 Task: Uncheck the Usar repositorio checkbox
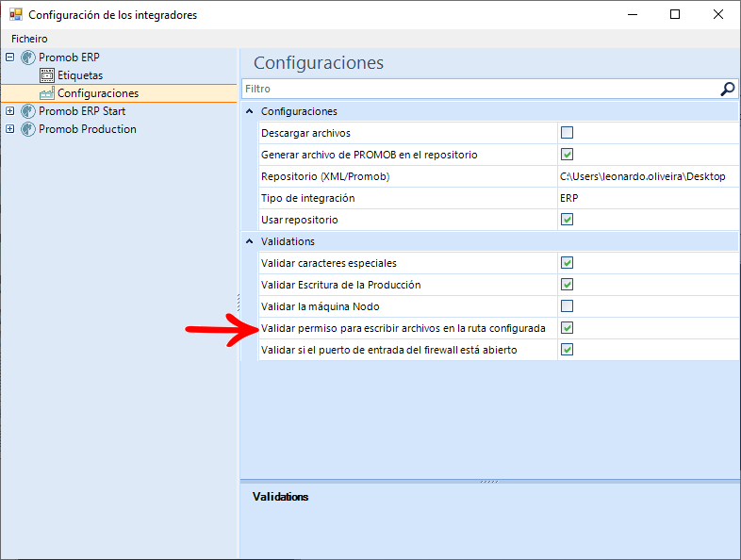coord(568,220)
